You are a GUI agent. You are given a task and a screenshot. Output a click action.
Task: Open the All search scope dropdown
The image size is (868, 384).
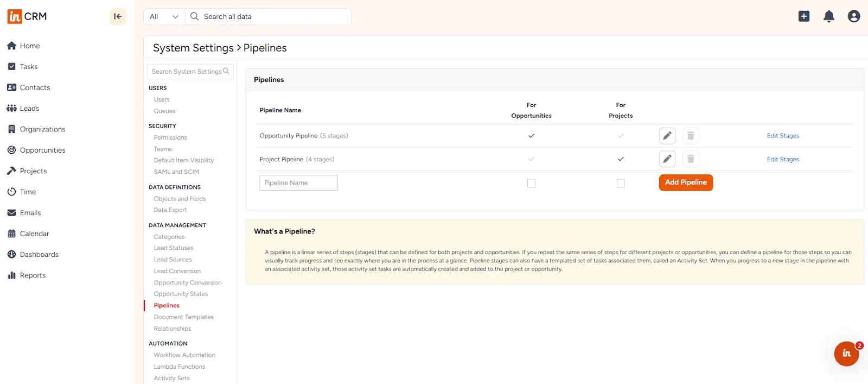click(164, 16)
